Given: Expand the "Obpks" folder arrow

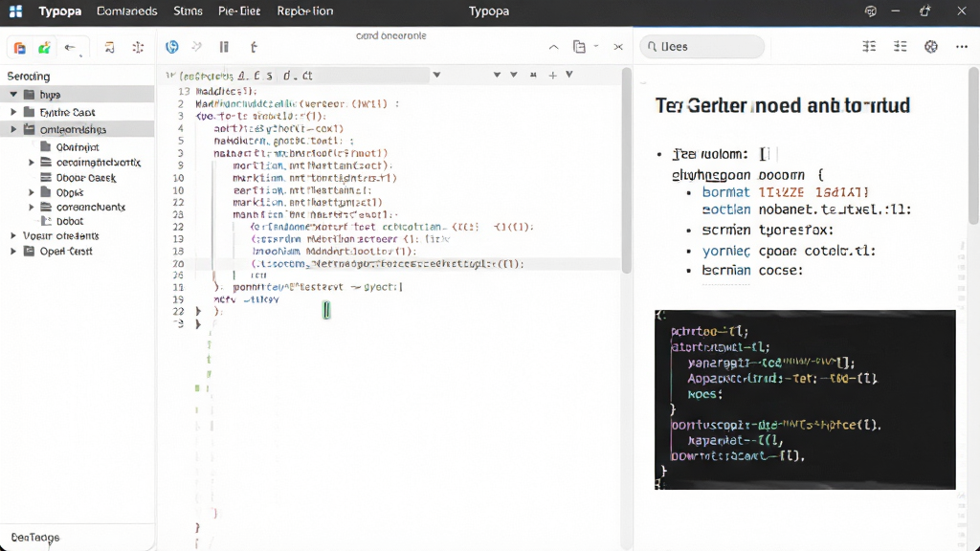Looking at the screenshot, I should point(32,192).
